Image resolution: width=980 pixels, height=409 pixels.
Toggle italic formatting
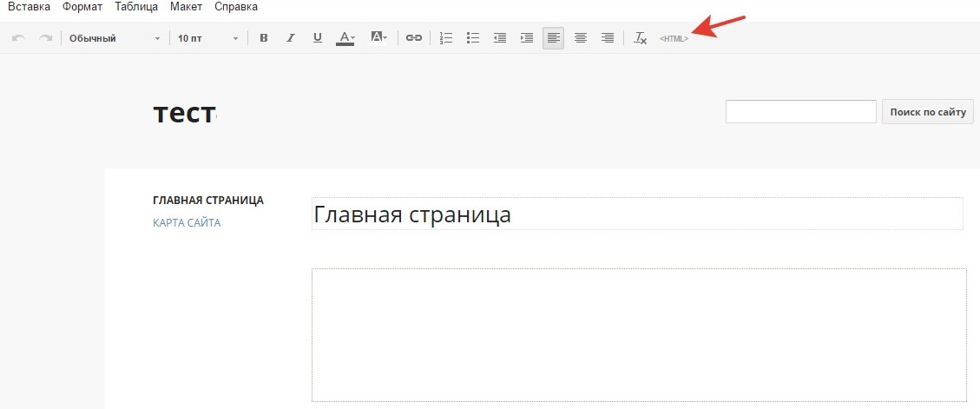coord(290,38)
